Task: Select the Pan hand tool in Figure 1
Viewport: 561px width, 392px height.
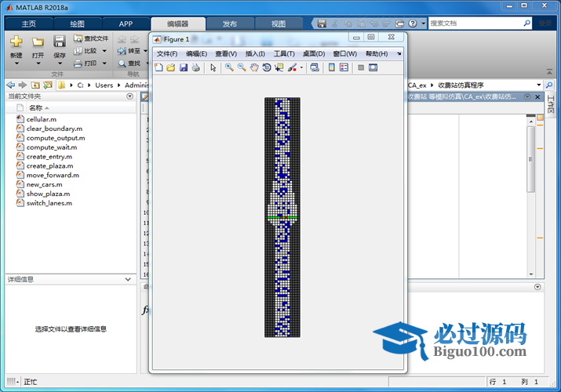Action: pyautogui.click(x=253, y=67)
